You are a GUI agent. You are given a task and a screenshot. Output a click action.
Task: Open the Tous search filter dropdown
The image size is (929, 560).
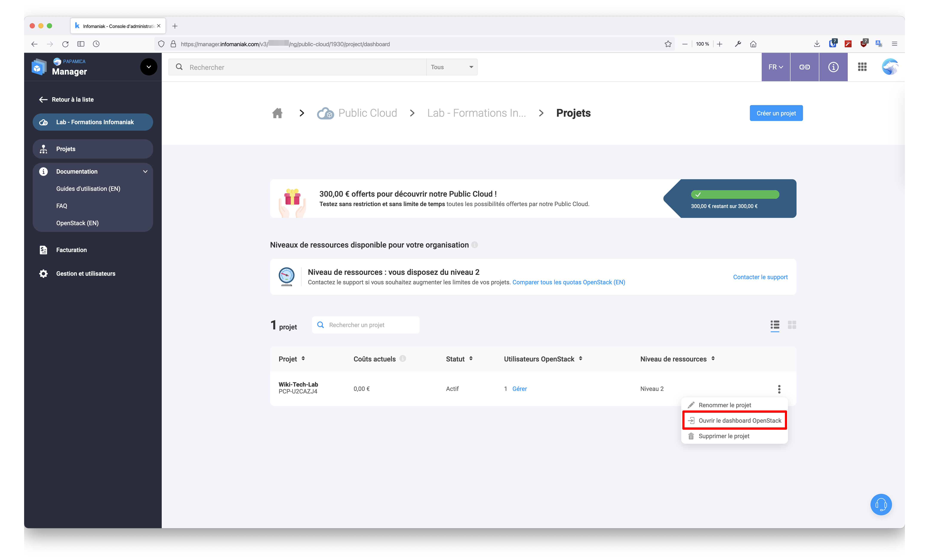pyautogui.click(x=452, y=67)
